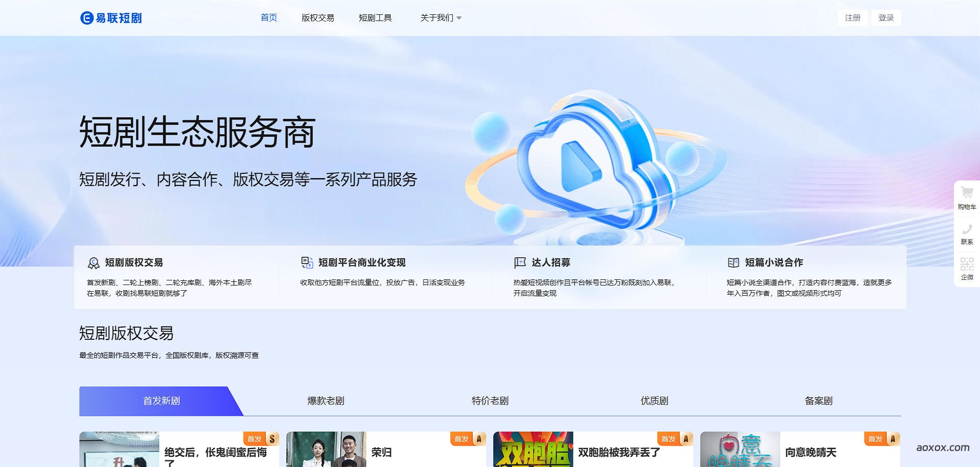Image resolution: width=980 pixels, height=467 pixels.
Task: Expand the 关于我们 dropdown menu
Action: [440, 17]
